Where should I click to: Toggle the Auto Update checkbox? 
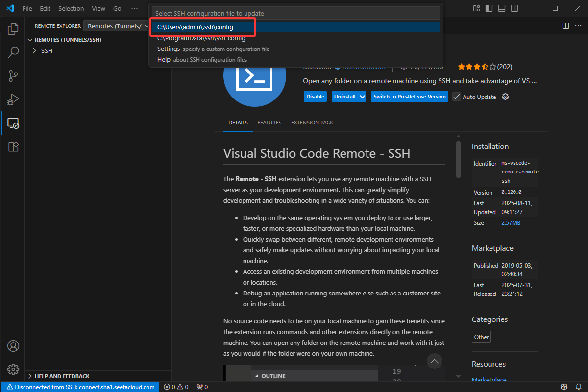coord(457,97)
